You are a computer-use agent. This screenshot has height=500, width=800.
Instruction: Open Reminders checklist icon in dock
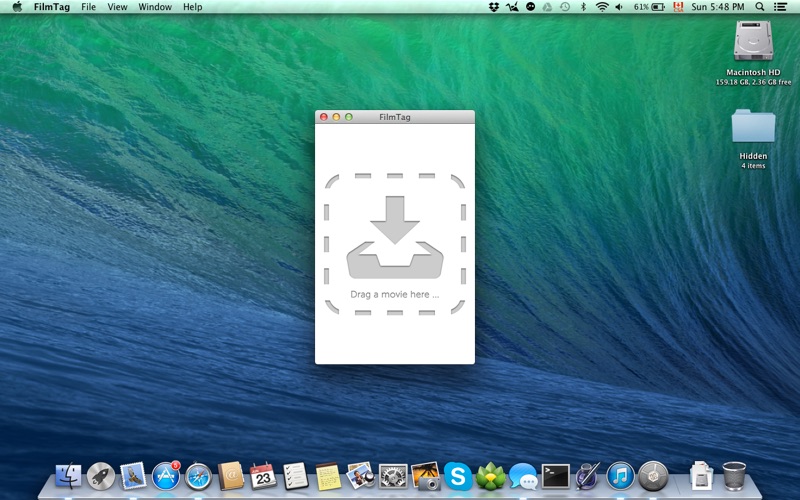click(295, 476)
